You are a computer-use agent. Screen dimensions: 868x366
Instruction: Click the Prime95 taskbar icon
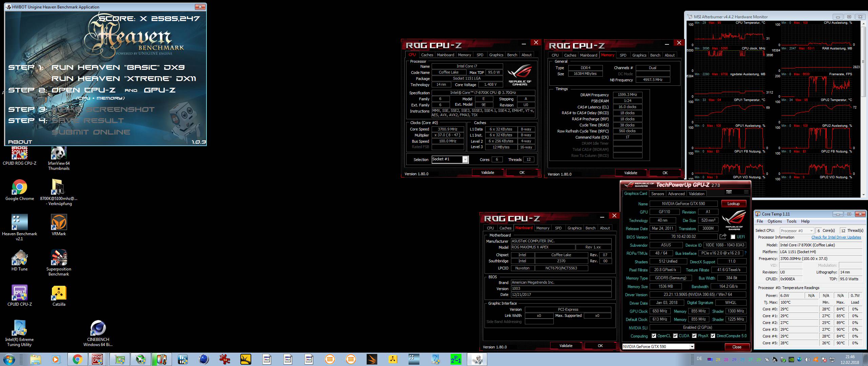point(456,359)
